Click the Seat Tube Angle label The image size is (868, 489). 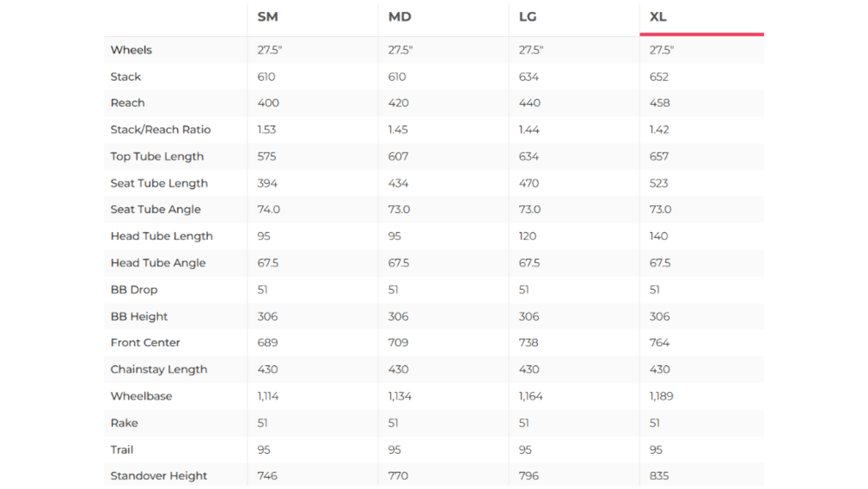coord(155,209)
